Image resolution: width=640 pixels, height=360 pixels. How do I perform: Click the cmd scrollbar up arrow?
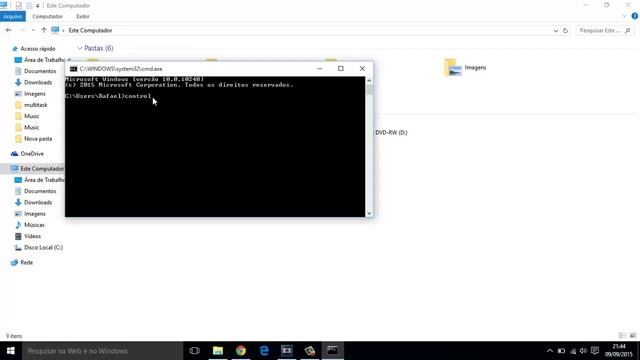pos(369,81)
